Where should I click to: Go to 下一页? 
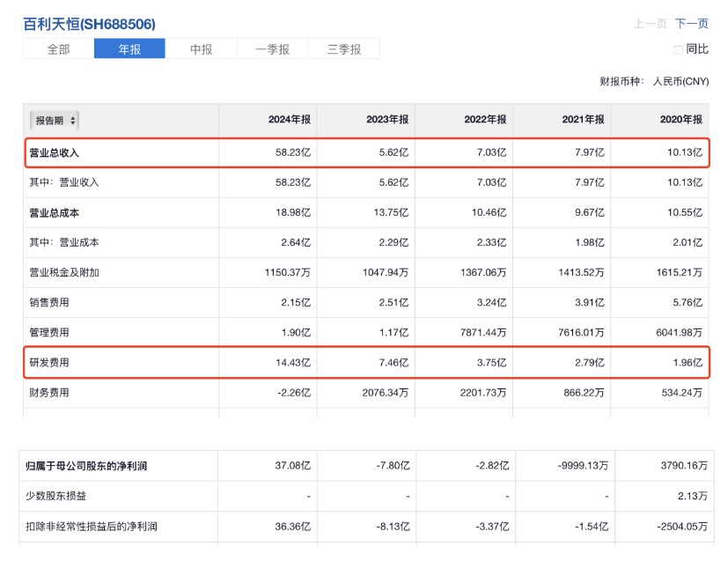691,24
